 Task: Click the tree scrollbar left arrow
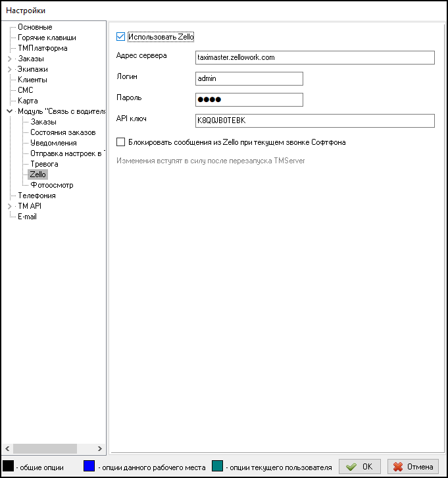pos(7,448)
